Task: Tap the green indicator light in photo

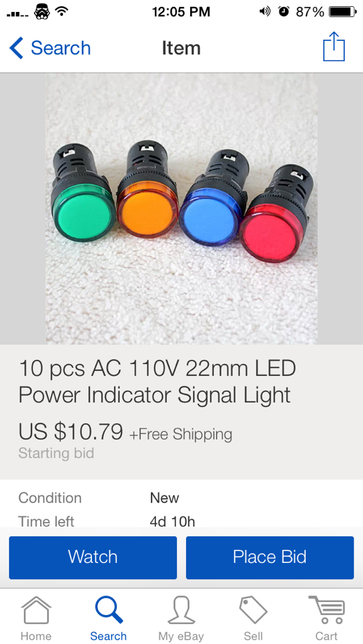Action: coord(84,193)
